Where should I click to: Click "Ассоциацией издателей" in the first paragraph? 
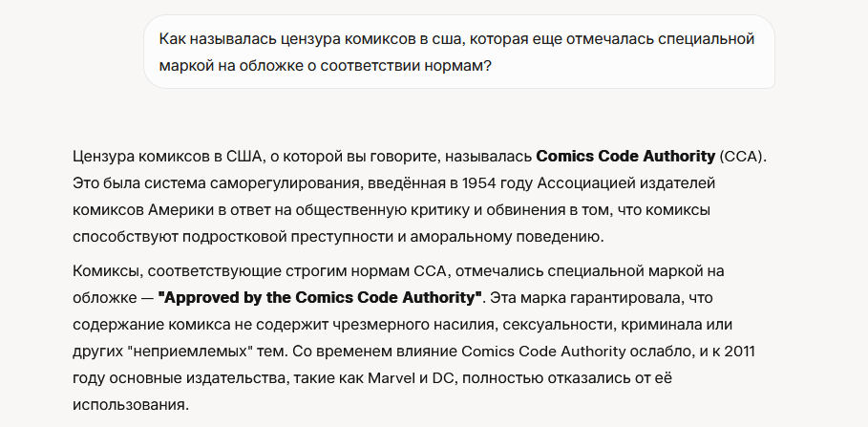(x=625, y=182)
